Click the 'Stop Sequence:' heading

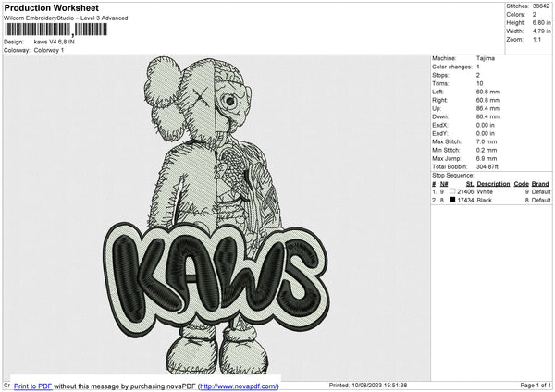click(x=452, y=175)
